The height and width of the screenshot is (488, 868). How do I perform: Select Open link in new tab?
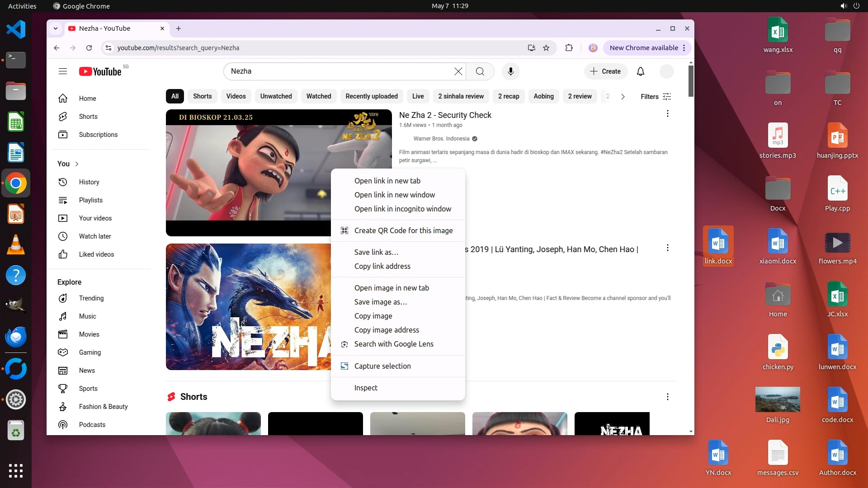point(387,181)
